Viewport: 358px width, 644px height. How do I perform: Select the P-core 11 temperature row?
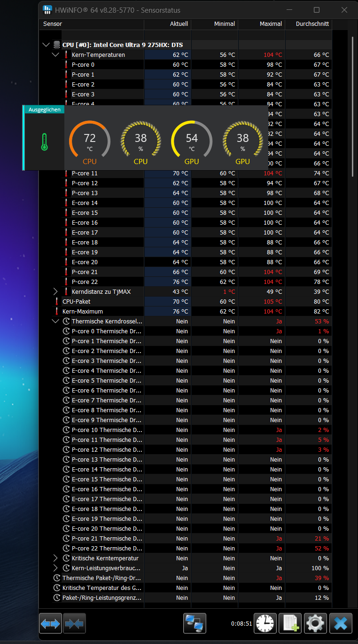[186, 173]
